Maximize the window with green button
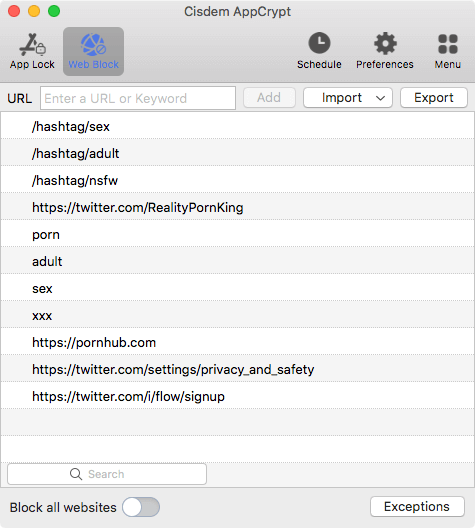The width and height of the screenshot is (475, 528). (54, 11)
